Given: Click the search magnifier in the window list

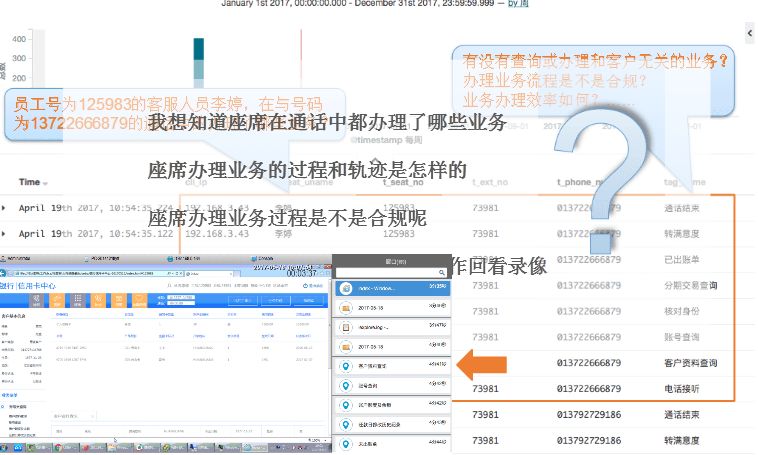Looking at the screenshot, I should point(441,272).
